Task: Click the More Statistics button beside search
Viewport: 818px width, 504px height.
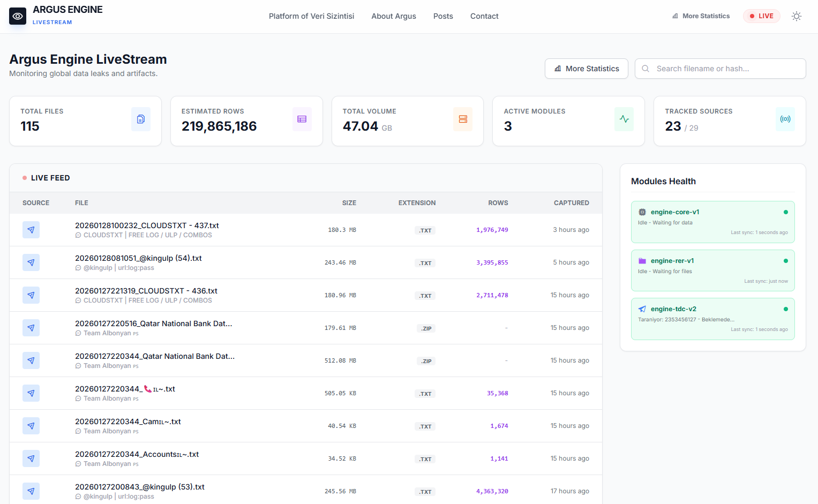Action: coord(587,69)
